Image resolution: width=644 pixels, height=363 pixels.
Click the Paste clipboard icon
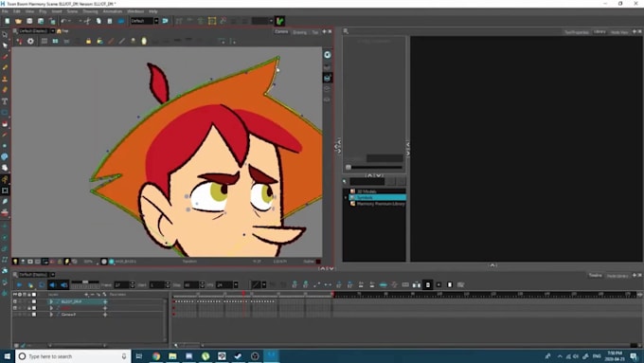(x=110, y=21)
